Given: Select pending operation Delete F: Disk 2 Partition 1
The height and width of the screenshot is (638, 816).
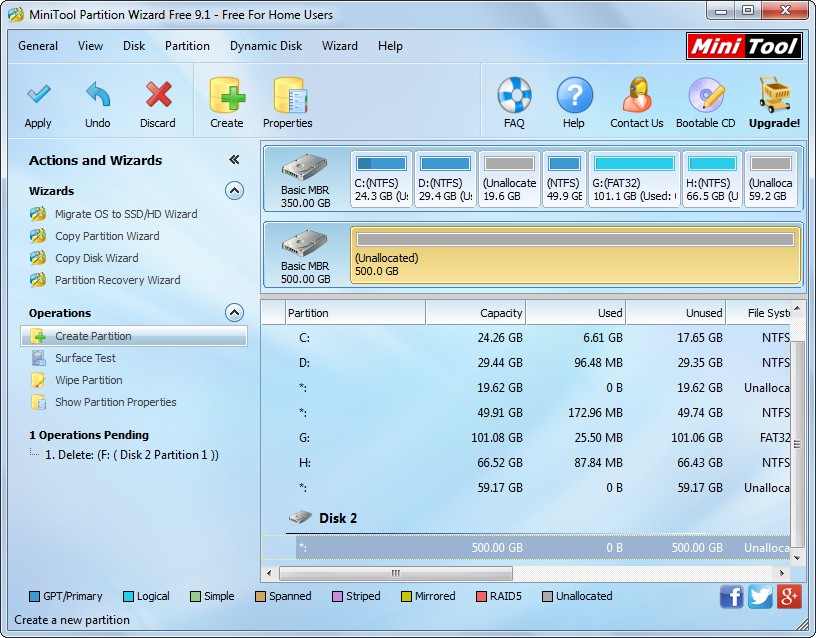Looking at the screenshot, I should click(x=132, y=455).
